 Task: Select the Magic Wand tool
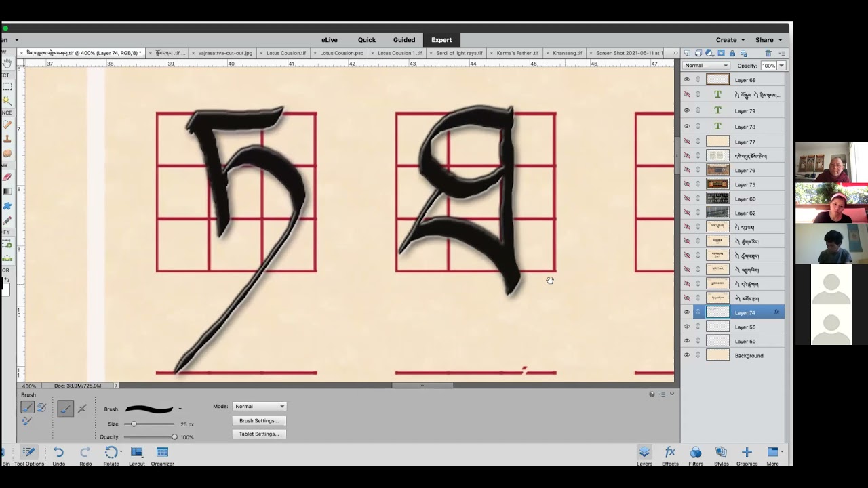point(7,100)
